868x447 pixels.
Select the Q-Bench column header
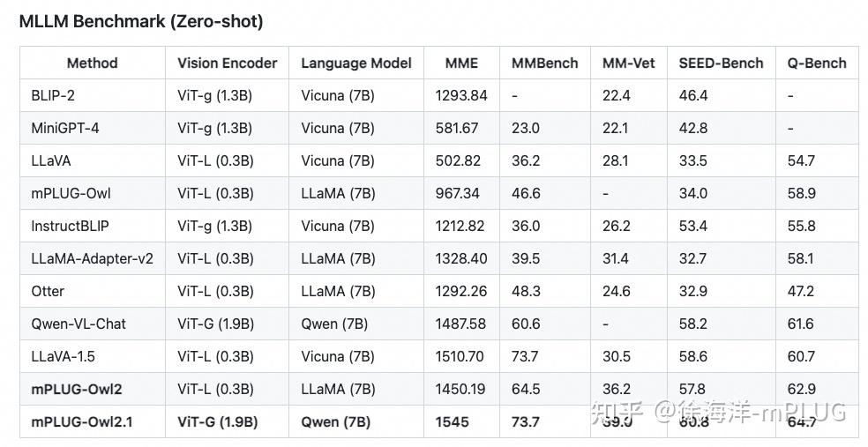point(816,63)
